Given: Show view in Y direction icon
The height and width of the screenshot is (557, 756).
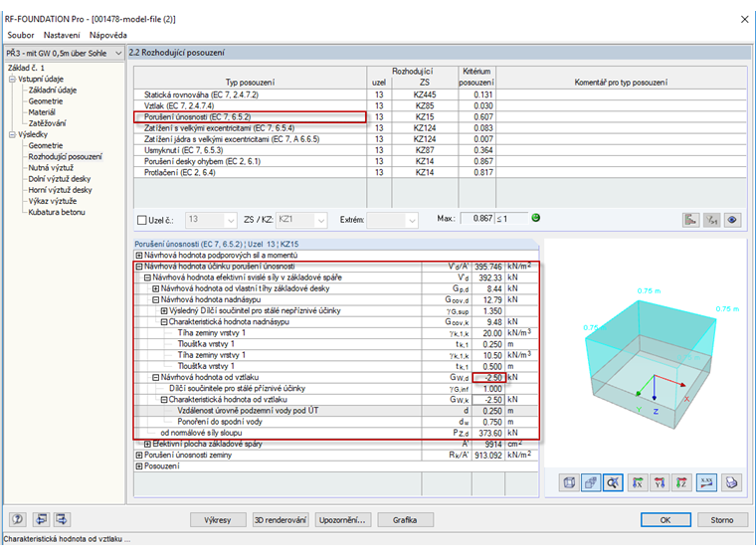Looking at the screenshot, I should click(660, 482).
